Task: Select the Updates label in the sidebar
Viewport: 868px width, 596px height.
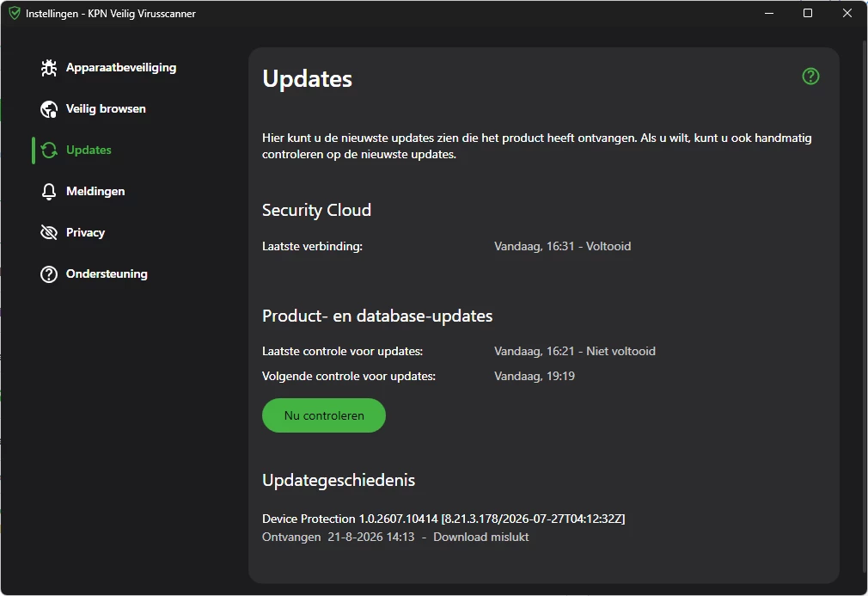Action: point(89,151)
